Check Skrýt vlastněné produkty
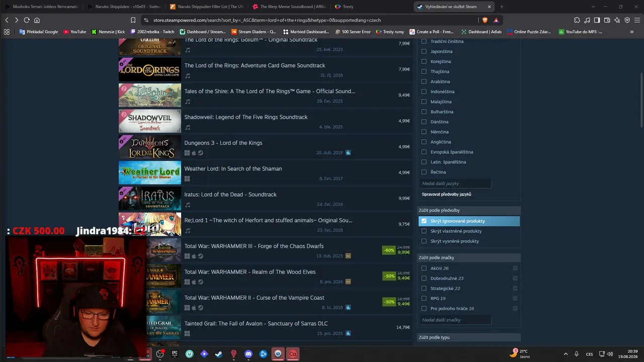 tap(424, 231)
